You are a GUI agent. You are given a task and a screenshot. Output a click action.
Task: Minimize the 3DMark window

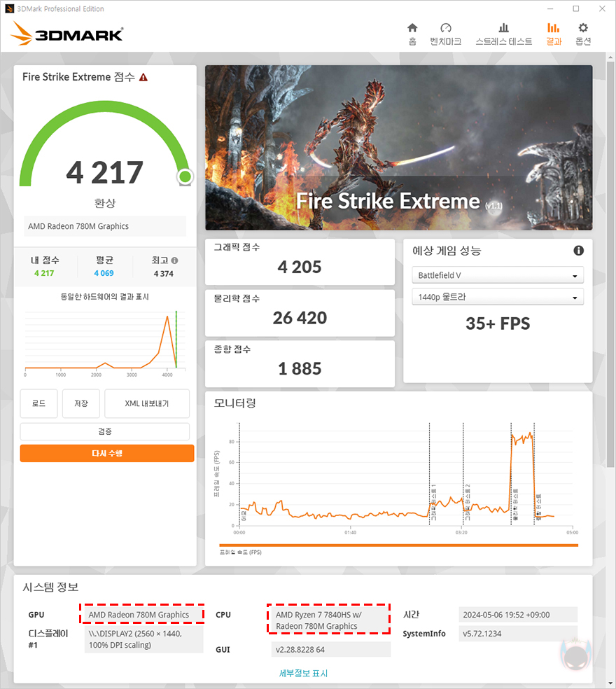550,9
